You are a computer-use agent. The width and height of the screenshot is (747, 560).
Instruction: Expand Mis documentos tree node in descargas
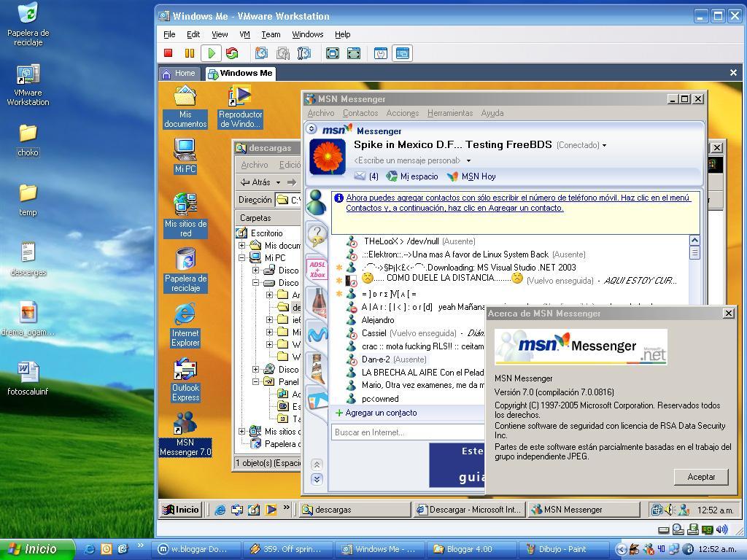(x=242, y=246)
